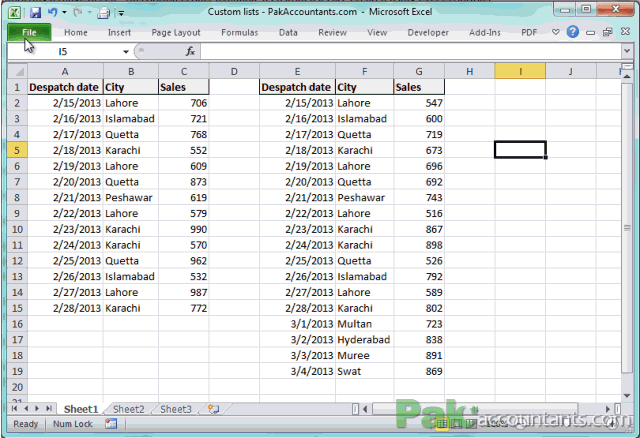Click cell showing date 3/3/2013
The height and width of the screenshot is (438, 640).
[x=298, y=356]
